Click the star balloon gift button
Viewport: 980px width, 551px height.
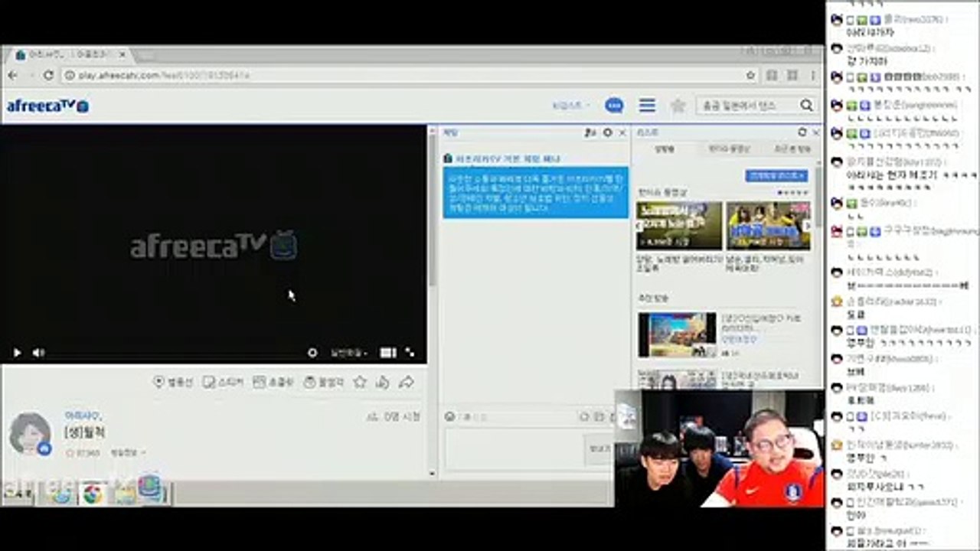coord(173,382)
